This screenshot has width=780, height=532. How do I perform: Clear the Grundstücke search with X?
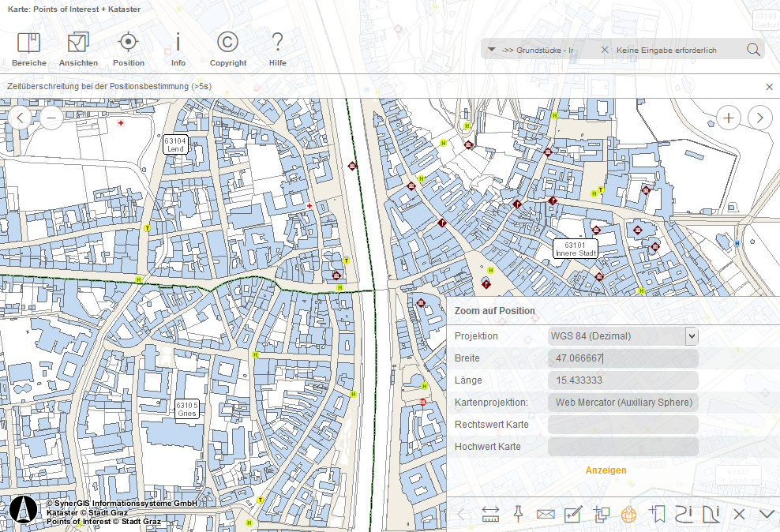tap(603, 49)
